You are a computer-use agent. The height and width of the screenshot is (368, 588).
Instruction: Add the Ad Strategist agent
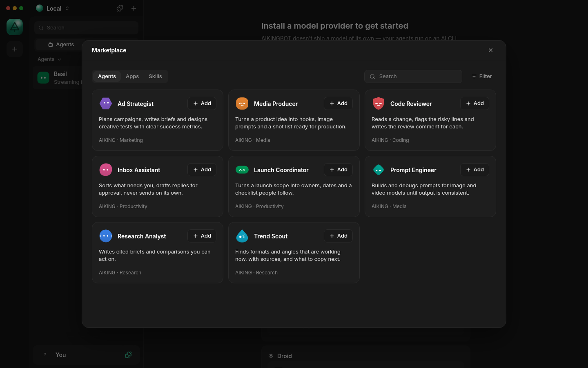click(202, 103)
